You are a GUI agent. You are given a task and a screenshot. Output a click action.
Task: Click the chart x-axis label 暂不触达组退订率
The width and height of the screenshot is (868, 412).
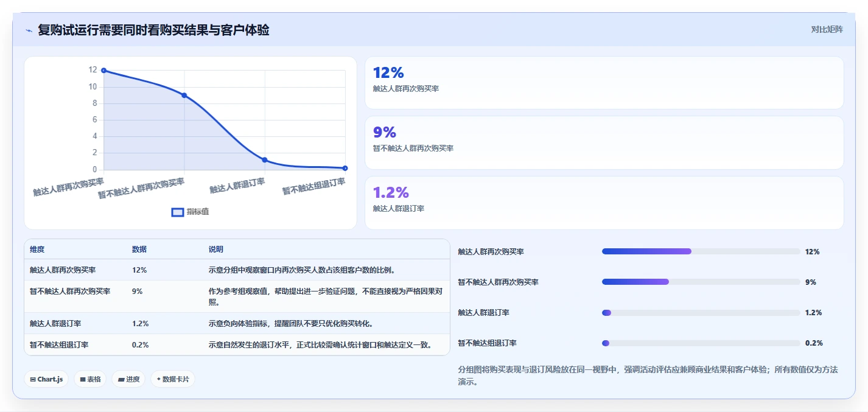click(x=314, y=186)
